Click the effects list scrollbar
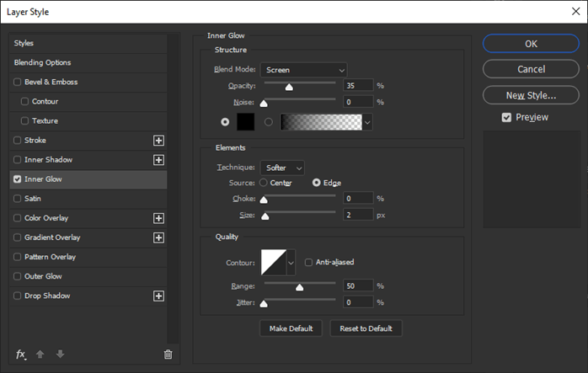The width and height of the screenshot is (588, 373). point(173,189)
